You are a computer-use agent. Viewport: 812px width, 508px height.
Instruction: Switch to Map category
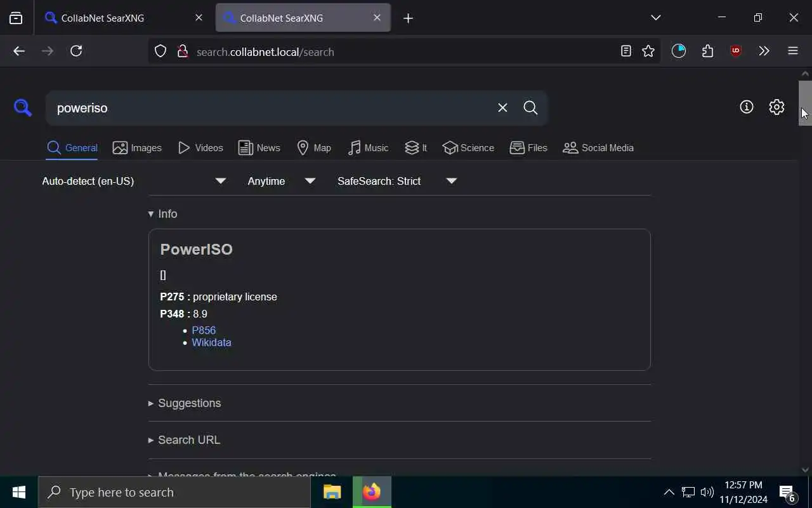314,148
